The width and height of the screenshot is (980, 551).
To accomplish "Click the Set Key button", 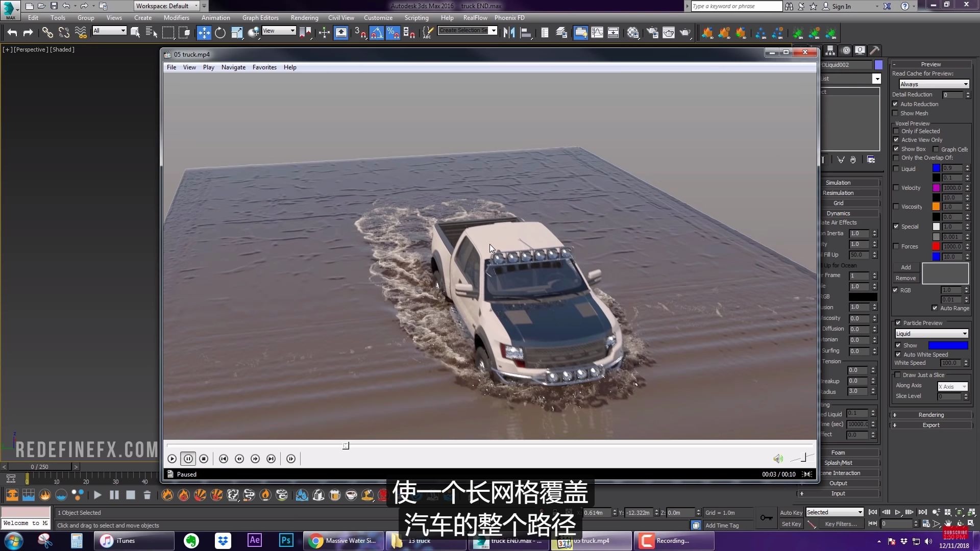I will coord(791,523).
